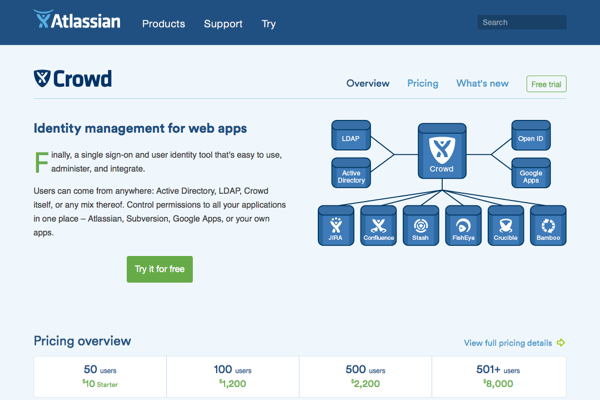This screenshot has height=400, width=600.
Task: Focus the Search input field
Action: 522,22
